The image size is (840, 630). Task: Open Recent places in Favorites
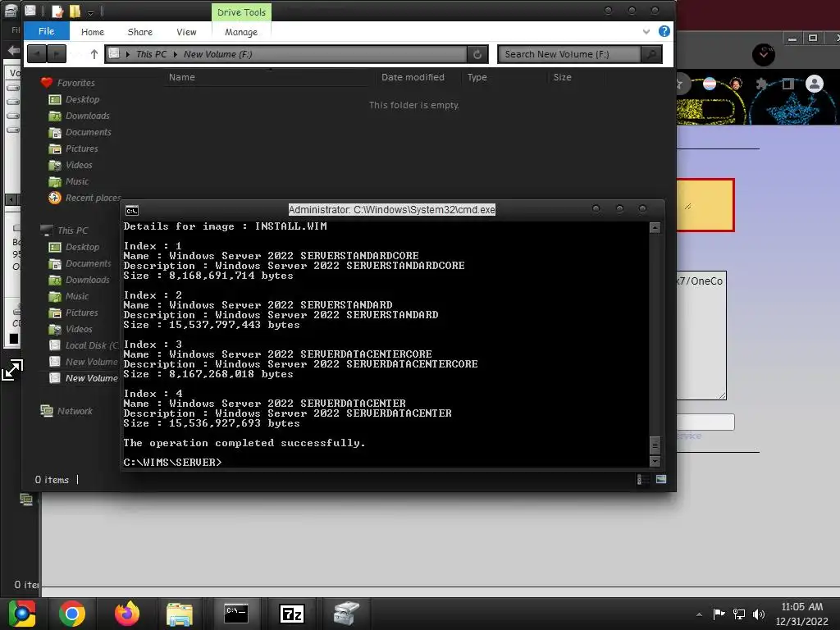click(84, 199)
